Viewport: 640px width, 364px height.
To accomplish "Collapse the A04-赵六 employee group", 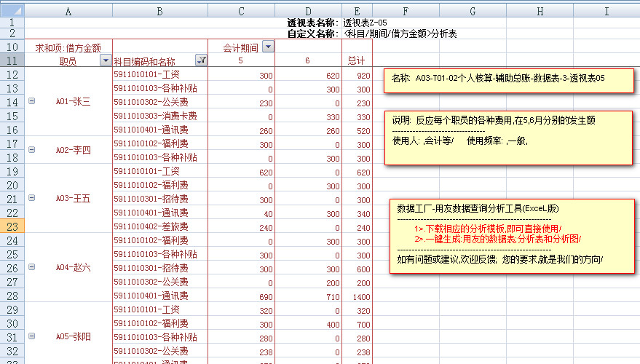I will pos(31,267).
